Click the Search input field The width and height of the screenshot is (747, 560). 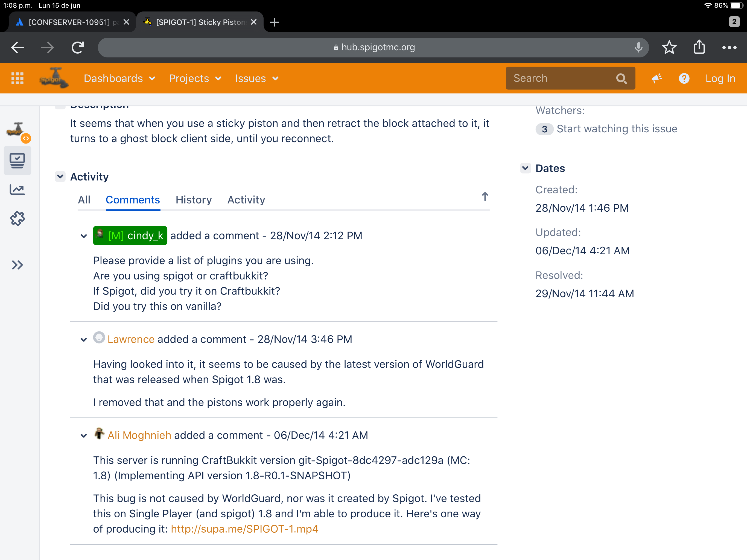[561, 78]
